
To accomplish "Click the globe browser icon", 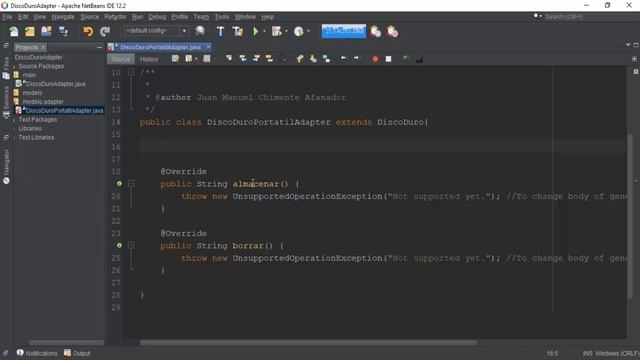I will pyautogui.click(x=200, y=31).
